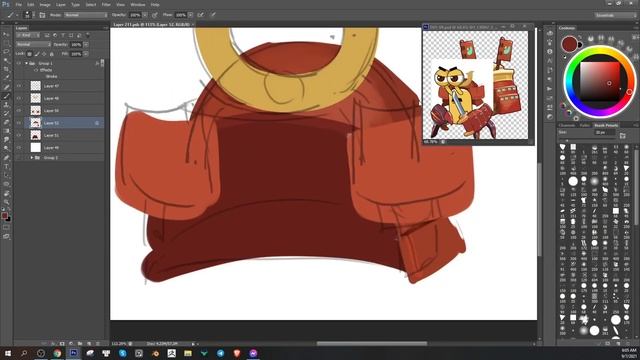Lock all layer attributes
The height and width of the screenshot is (360, 640).
[51, 54]
